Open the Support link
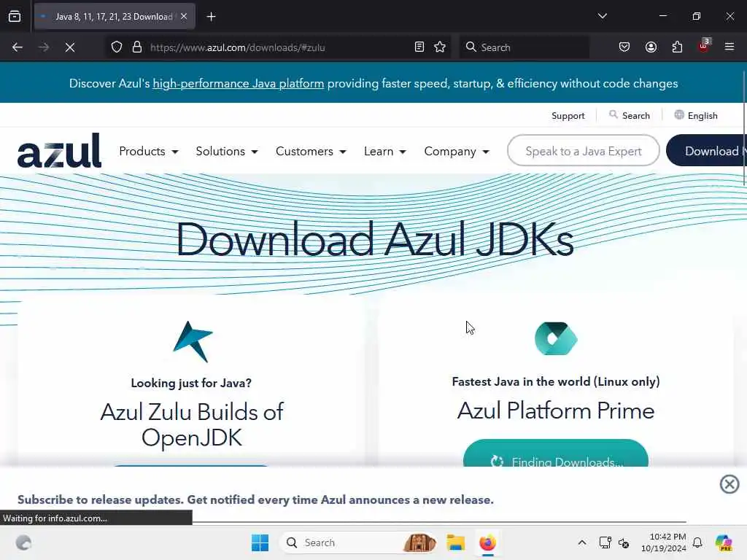This screenshot has height=560, width=747. coord(568,116)
